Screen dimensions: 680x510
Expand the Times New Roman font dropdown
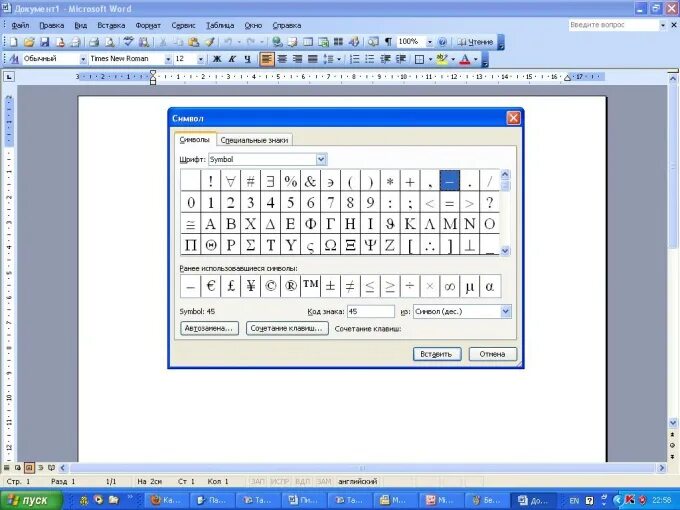[x=168, y=59]
